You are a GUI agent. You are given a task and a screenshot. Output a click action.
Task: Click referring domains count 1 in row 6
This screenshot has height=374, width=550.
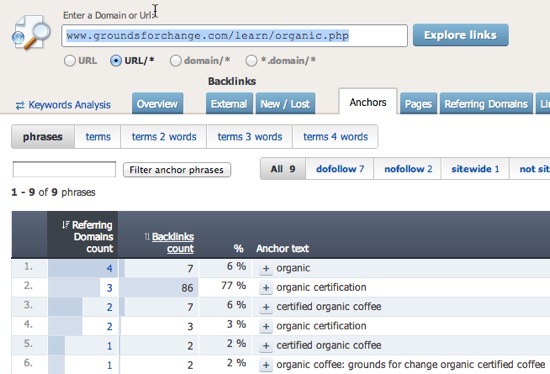click(109, 365)
